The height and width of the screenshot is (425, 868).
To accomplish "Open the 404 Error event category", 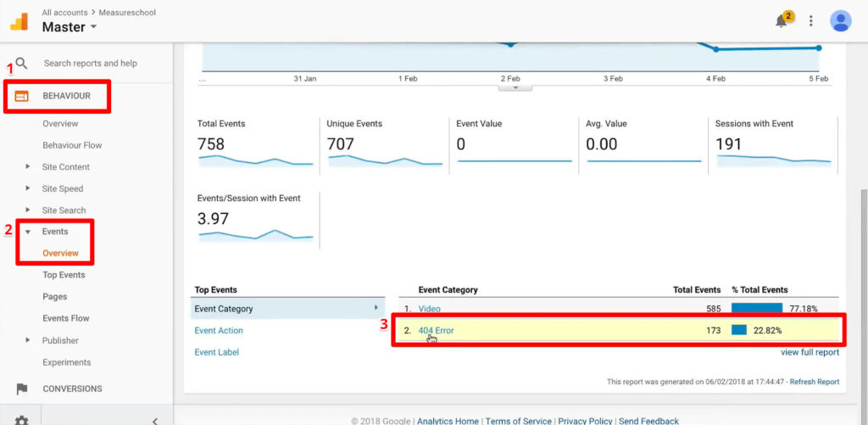I will coord(437,330).
